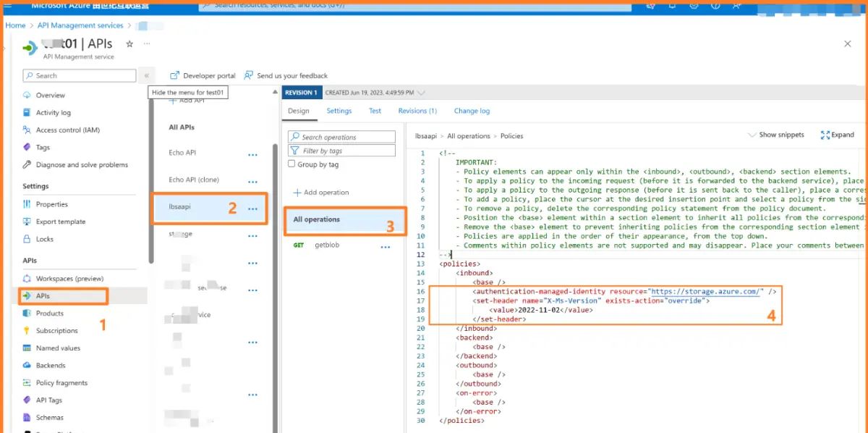Image resolution: width=868 pixels, height=433 pixels.
Task: Select the getblob GET operation
Action: 326,245
